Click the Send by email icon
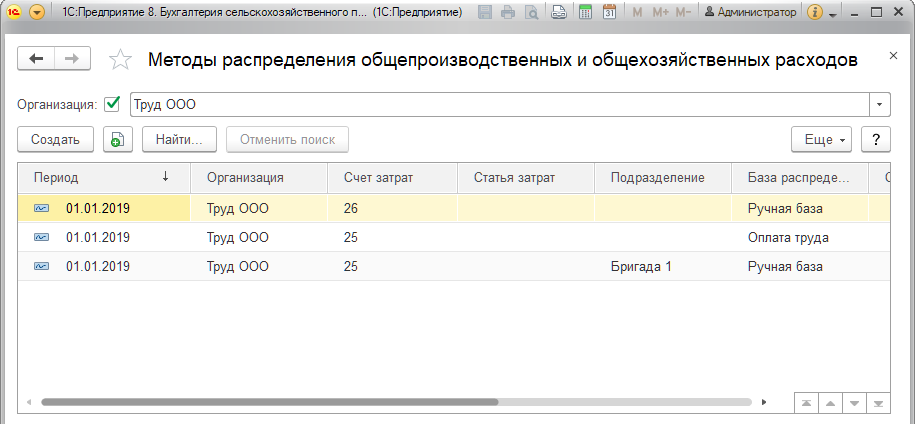 pos(559,12)
